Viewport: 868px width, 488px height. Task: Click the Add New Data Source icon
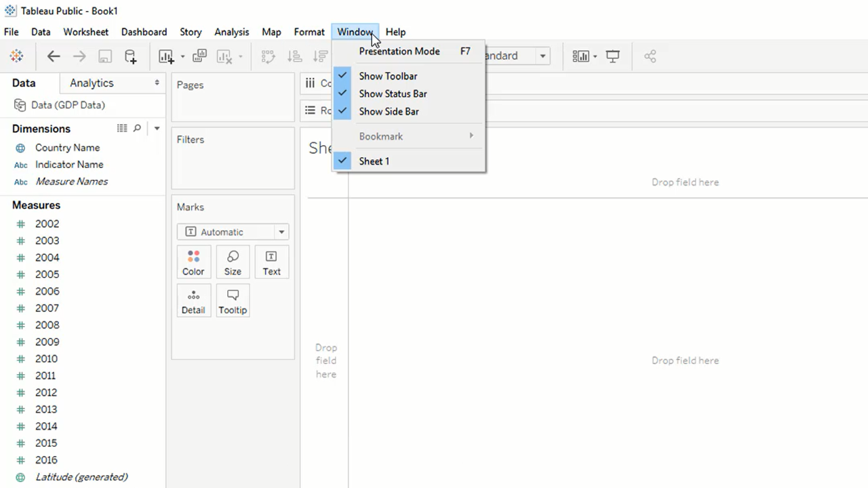pyautogui.click(x=130, y=56)
